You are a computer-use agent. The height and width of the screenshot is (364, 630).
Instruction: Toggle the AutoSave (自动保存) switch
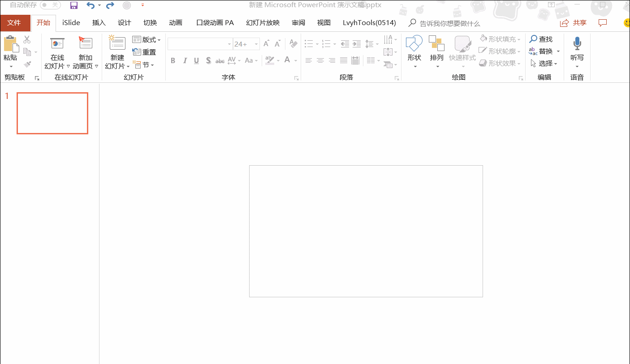click(x=50, y=5)
